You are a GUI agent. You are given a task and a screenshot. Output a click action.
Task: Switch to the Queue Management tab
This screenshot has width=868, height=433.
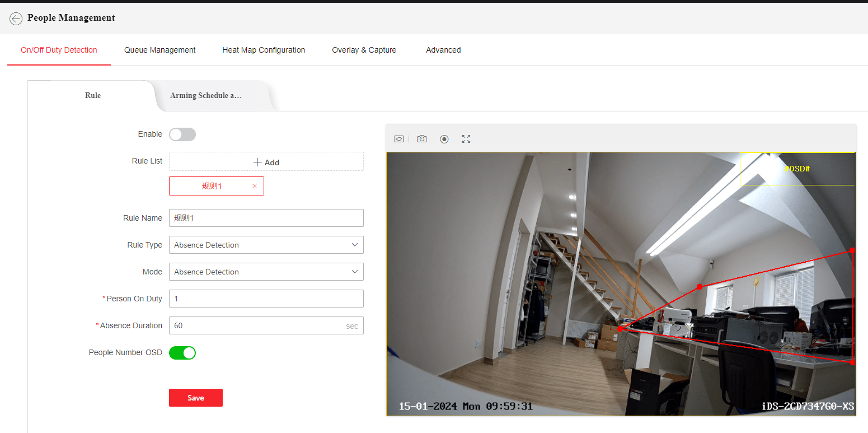[159, 50]
